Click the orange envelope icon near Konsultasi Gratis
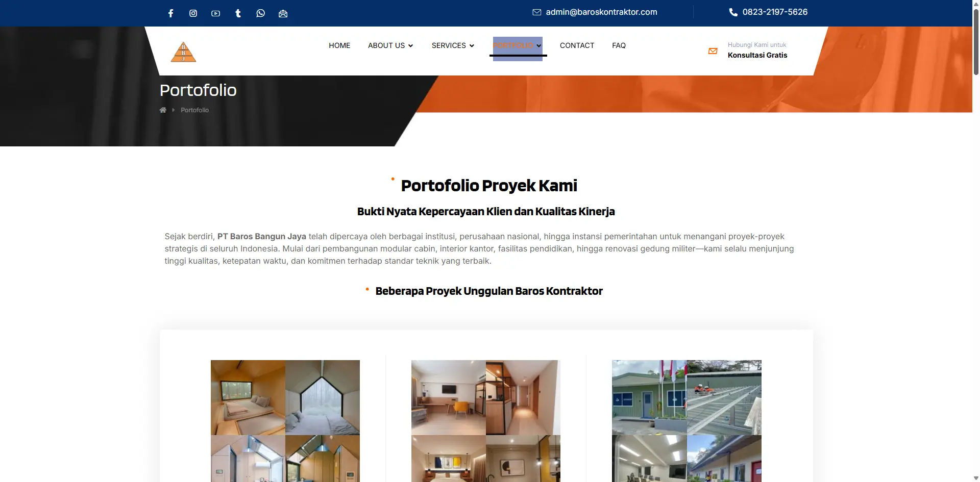 click(713, 51)
